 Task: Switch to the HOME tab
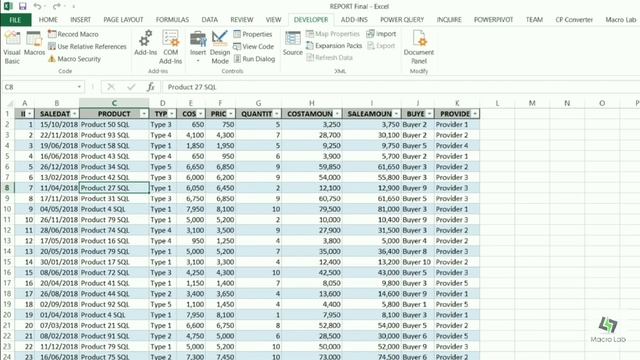tap(48, 20)
